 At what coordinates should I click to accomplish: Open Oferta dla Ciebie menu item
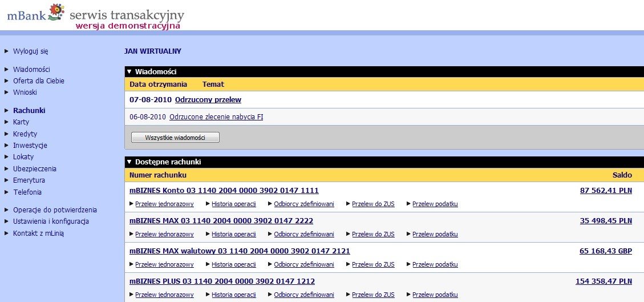tap(39, 81)
